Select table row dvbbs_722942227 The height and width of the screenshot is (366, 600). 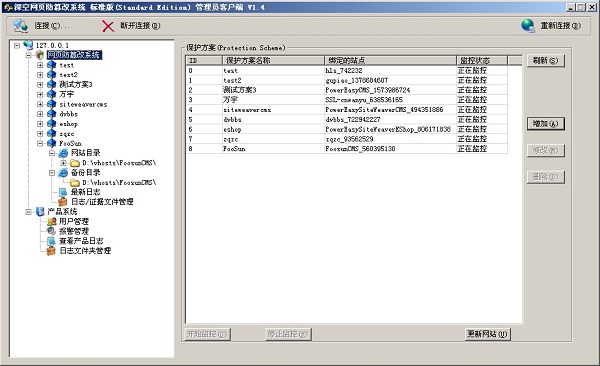(347, 119)
